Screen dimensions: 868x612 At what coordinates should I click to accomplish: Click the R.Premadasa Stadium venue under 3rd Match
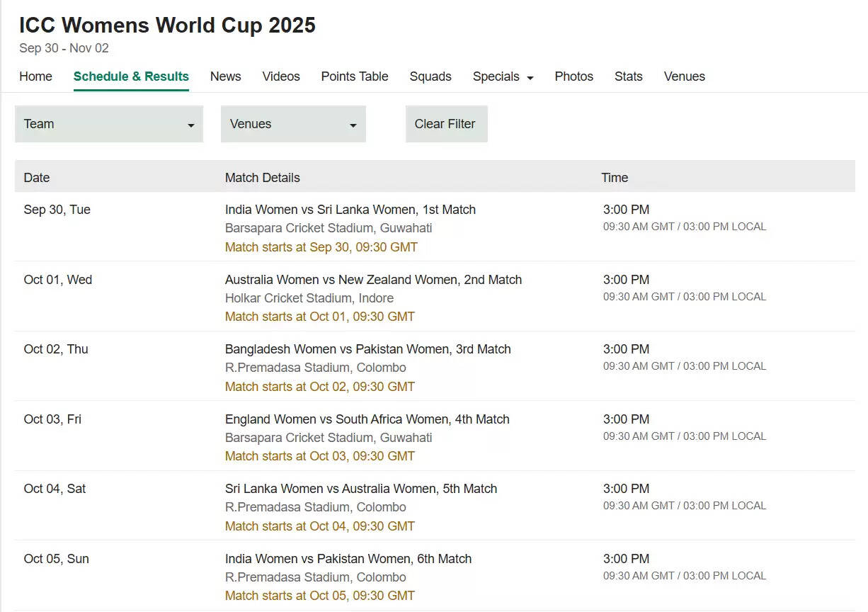[x=316, y=368]
